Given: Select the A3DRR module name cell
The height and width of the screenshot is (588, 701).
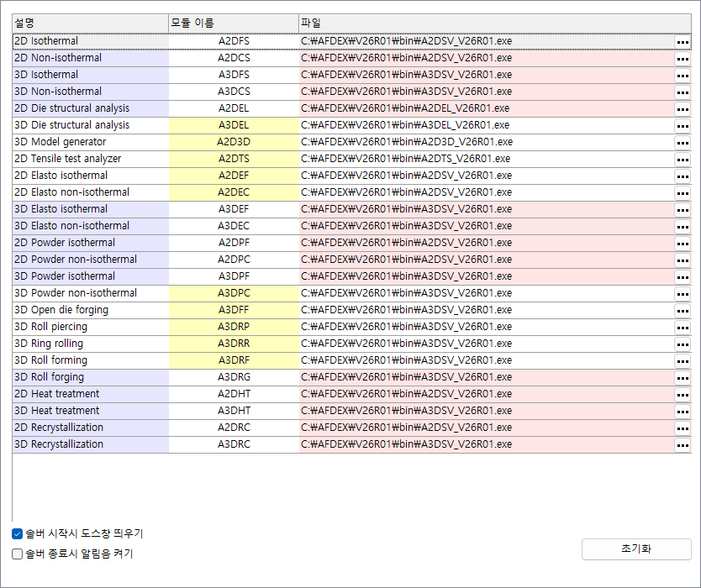Looking at the screenshot, I should [x=234, y=344].
